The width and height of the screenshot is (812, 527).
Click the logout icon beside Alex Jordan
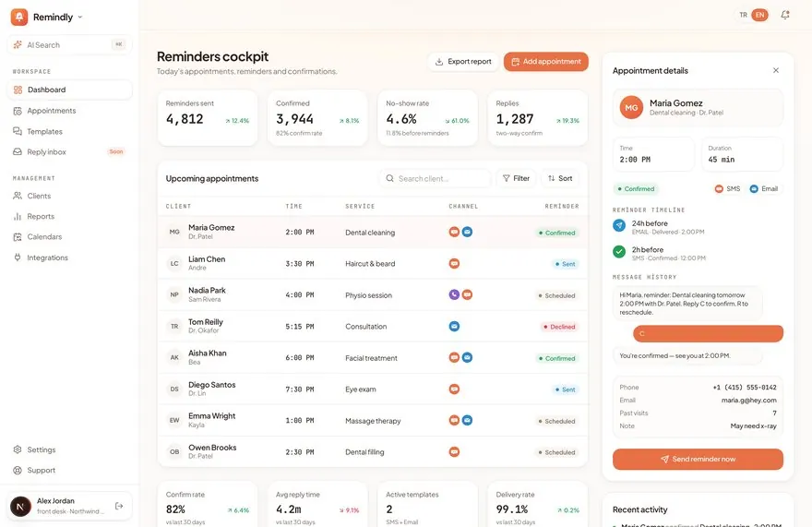tap(119, 506)
